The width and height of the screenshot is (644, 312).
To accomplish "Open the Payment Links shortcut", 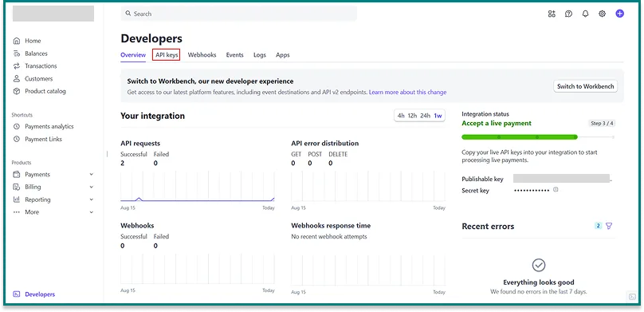I will (x=44, y=139).
